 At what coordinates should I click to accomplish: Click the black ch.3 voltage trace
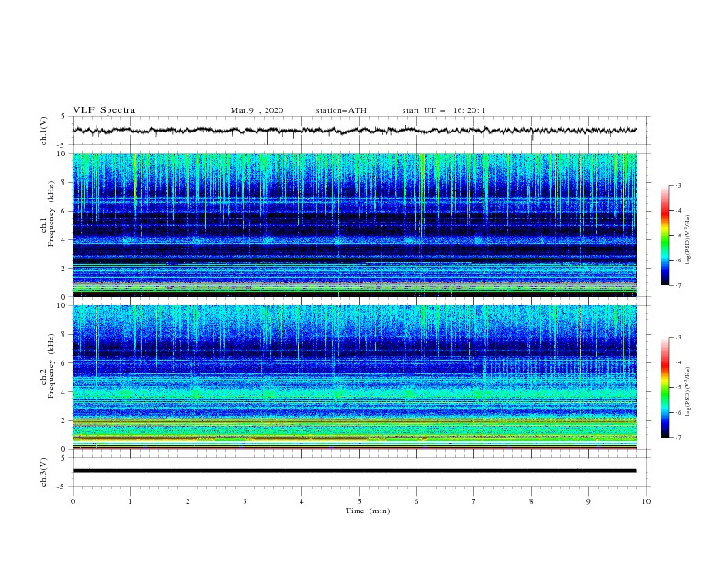[x=354, y=471]
